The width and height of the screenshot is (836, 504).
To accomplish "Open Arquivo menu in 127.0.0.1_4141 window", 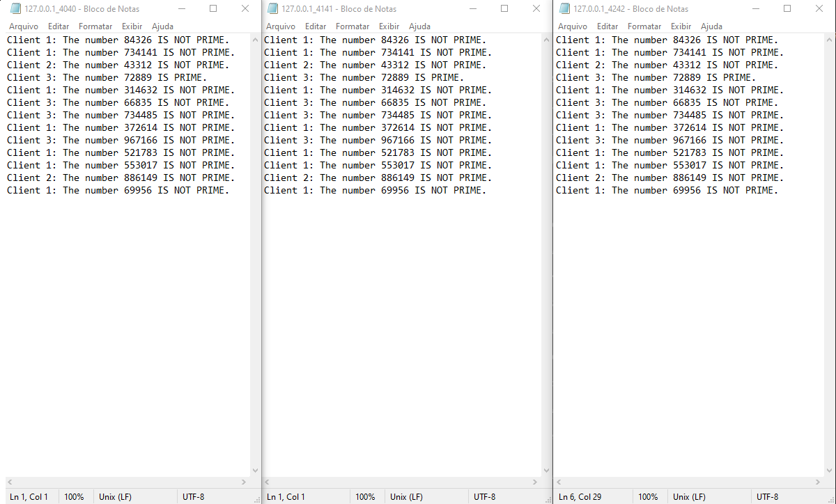I will [x=281, y=26].
